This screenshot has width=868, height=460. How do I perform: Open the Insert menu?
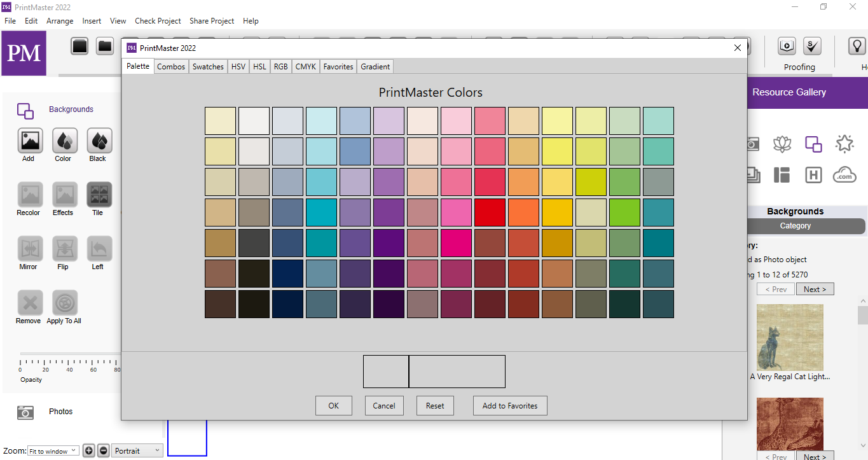click(92, 21)
